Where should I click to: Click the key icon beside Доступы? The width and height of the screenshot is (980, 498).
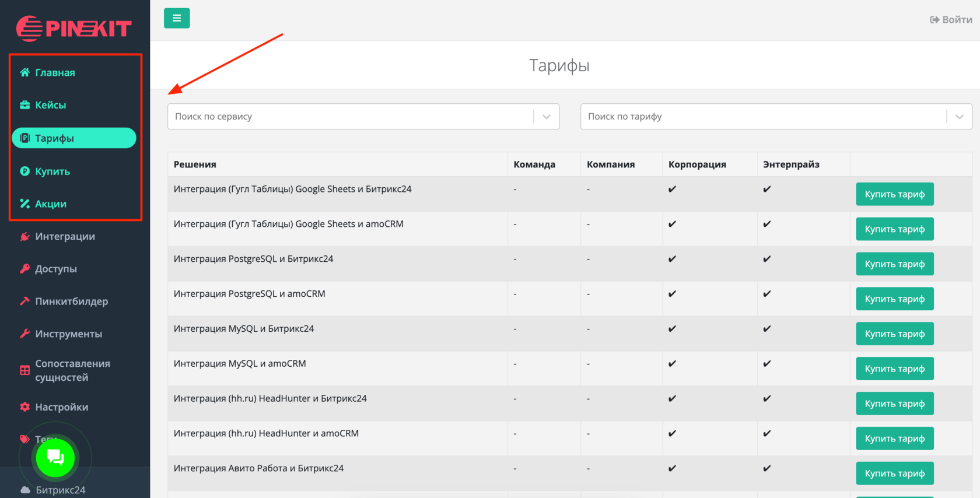click(24, 269)
